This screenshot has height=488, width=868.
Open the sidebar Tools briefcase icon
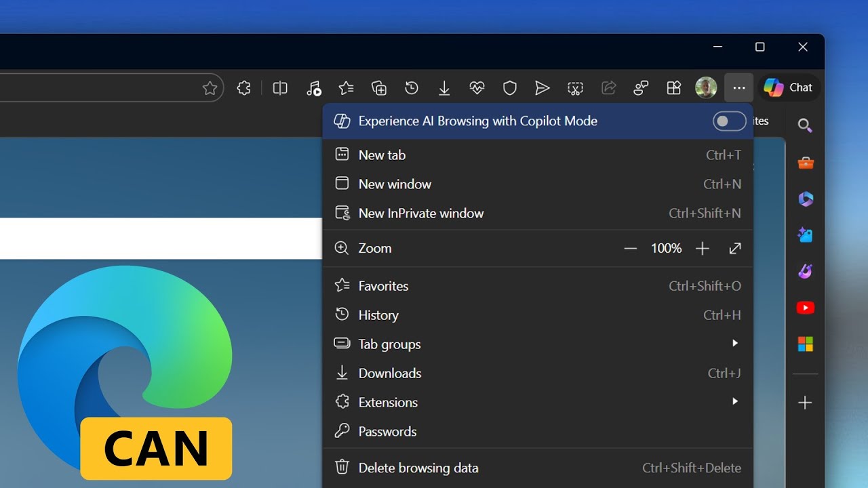coord(805,163)
